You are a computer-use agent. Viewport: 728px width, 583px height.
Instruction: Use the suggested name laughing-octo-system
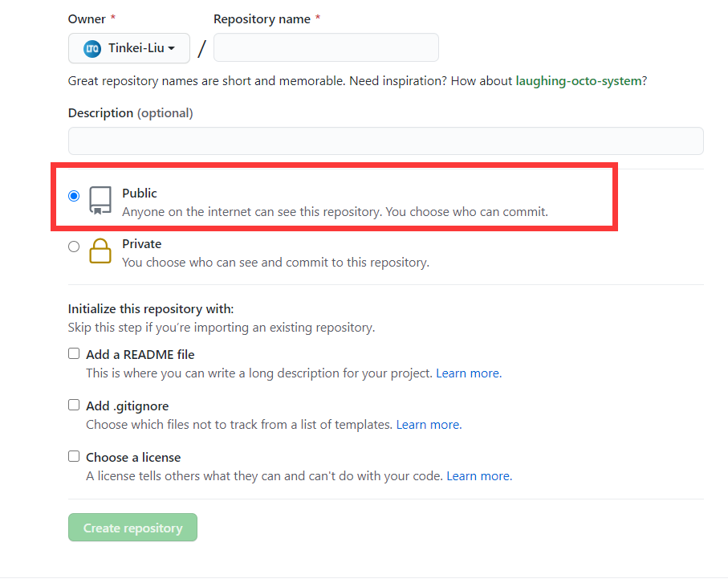tap(579, 81)
